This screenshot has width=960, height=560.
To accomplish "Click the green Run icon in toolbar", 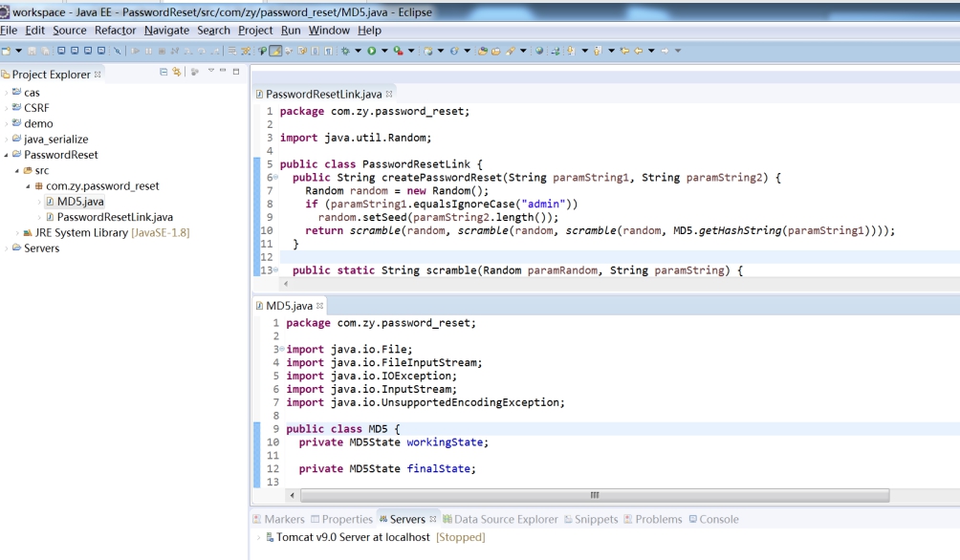I will (x=372, y=51).
